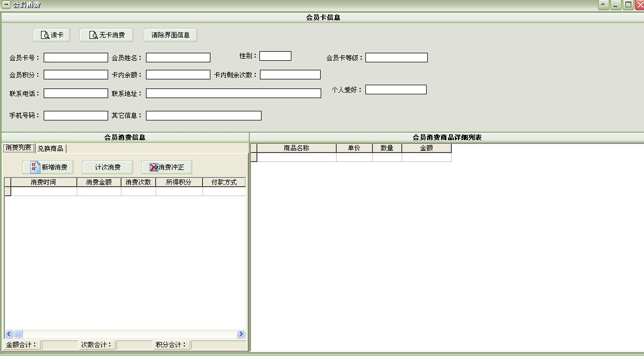Focus the 卡内余额 input field
This screenshot has height=356, width=644.
178,75
